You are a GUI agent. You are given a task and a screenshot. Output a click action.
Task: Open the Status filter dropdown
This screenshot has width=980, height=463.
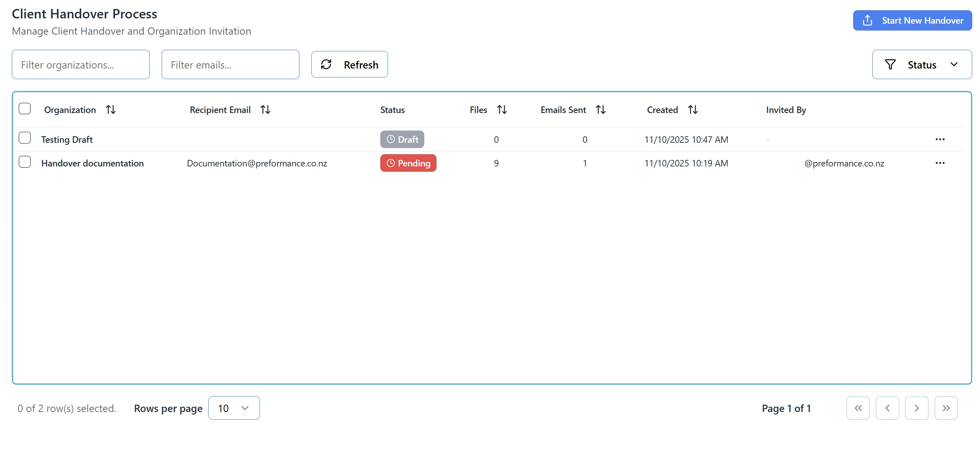922,64
